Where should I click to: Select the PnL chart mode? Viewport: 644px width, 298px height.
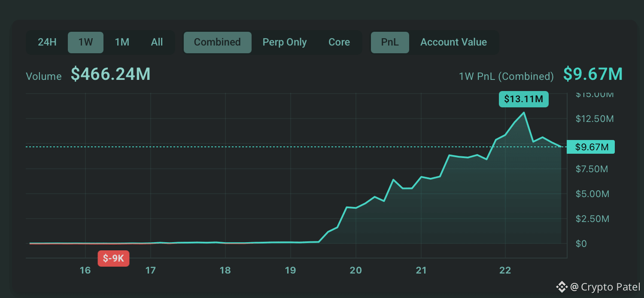click(x=390, y=42)
